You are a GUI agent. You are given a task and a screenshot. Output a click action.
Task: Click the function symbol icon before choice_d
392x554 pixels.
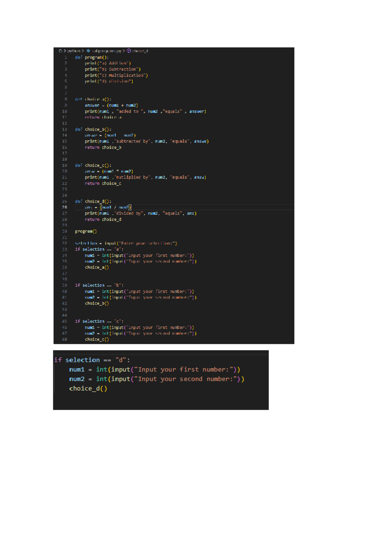coord(129,51)
